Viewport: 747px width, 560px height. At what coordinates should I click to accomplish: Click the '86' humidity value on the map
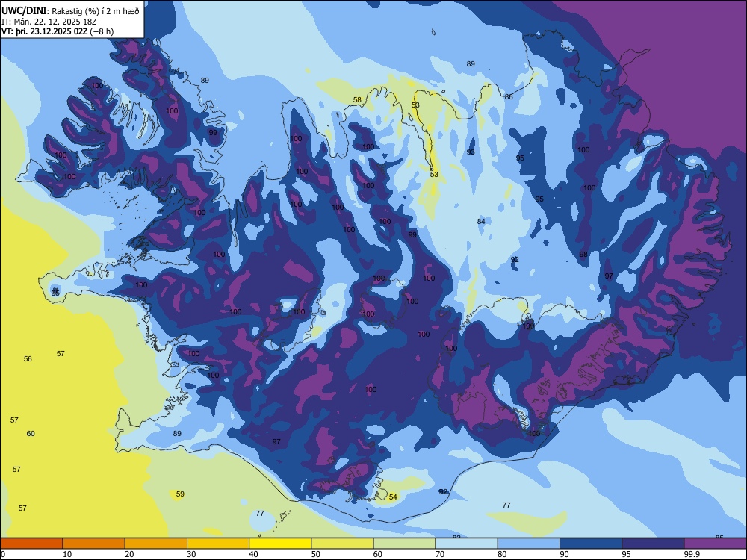(509, 96)
